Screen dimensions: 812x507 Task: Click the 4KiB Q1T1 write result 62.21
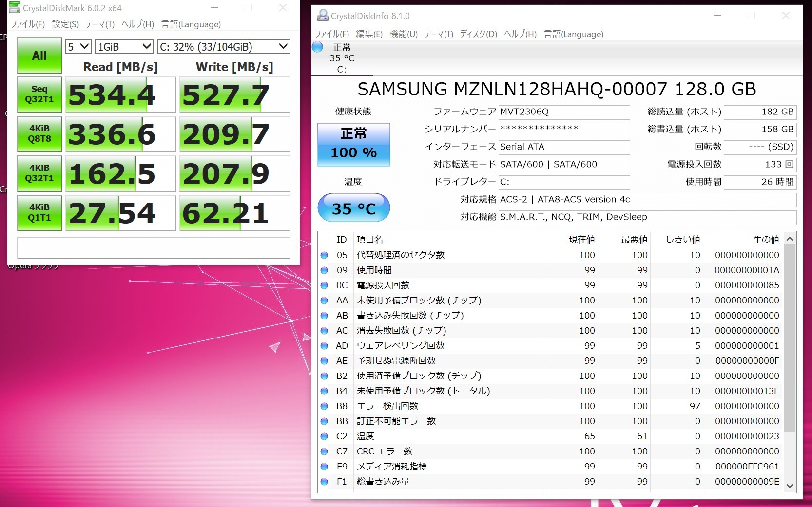click(x=235, y=213)
